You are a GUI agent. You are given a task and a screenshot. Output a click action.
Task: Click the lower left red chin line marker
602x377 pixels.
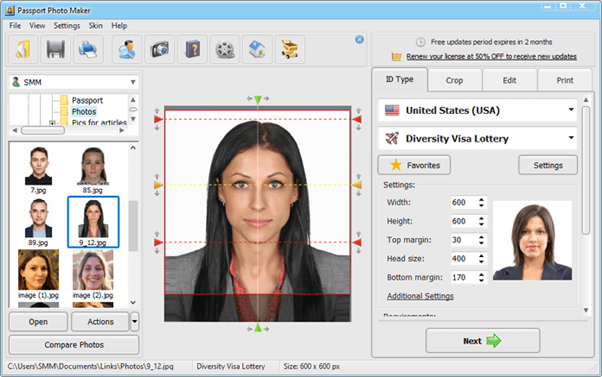point(158,242)
